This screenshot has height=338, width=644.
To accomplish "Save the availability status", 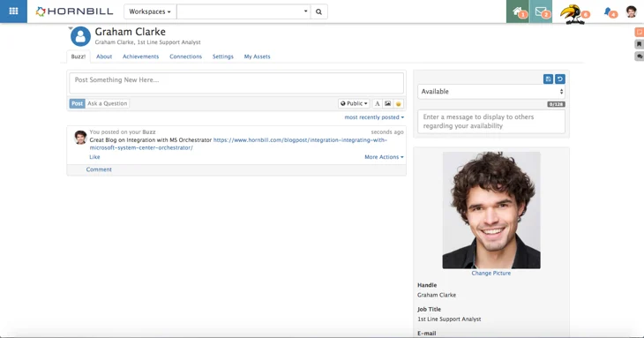I will [548, 79].
